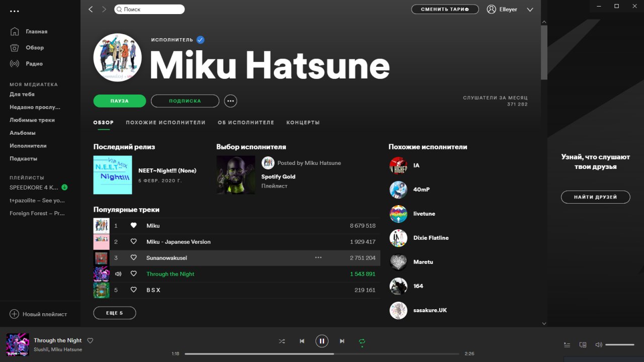Open more options for the Sunanowakusei row
Image resolution: width=644 pixels, height=362 pixels.
pyautogui.click(x=318, y=257)
